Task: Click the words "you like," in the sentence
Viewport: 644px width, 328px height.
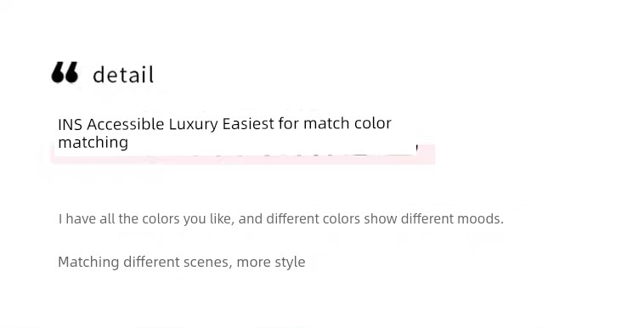Action: (209, 219)
